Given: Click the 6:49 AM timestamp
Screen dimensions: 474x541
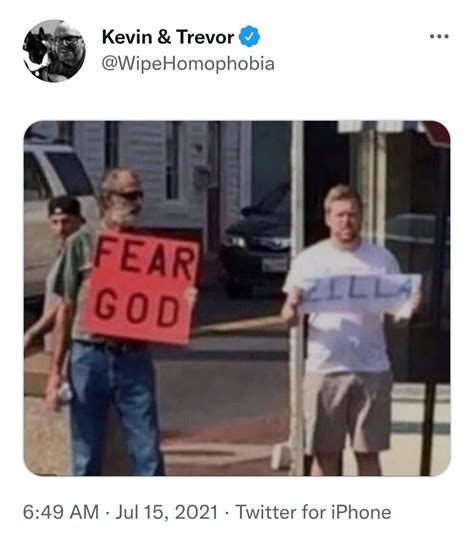Looking at the screenshot, I should pyautogui.click(x=61, y=512).
